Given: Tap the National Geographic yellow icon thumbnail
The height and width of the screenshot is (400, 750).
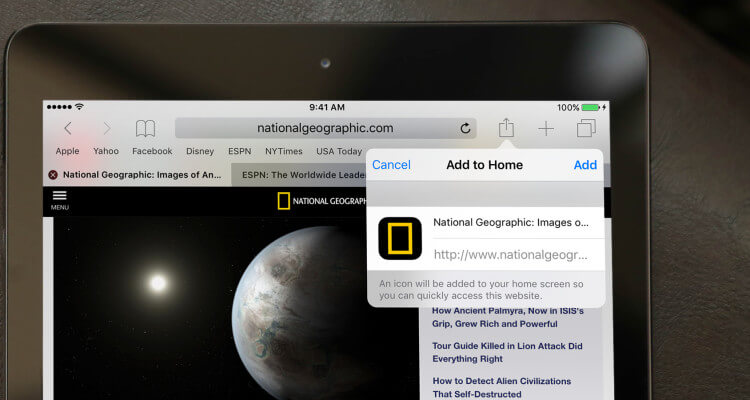Looking at the screenshot, I should [x=401, y=239].
